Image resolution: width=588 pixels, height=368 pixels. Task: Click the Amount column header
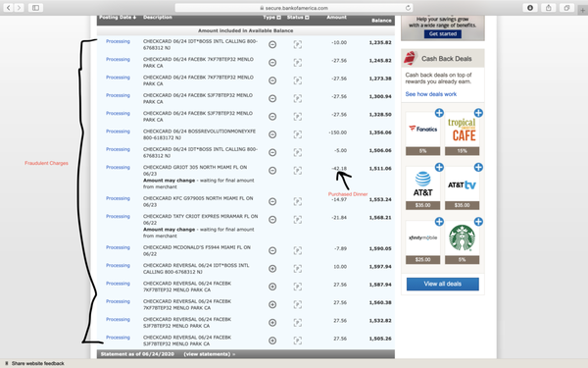coord(336,18)
